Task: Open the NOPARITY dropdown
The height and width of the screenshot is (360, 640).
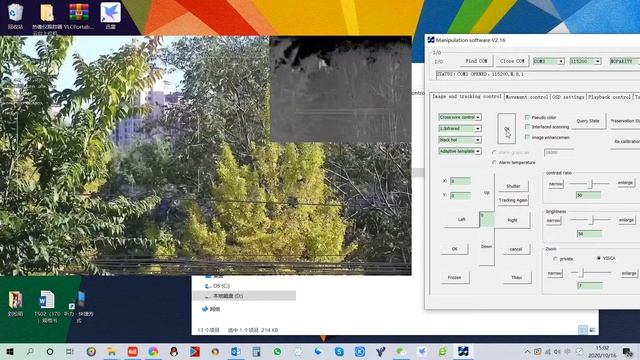Action: (x=625, y=61)
